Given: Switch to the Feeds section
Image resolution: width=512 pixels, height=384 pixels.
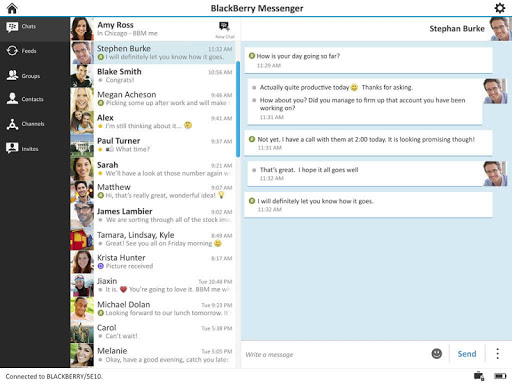Looking at the screenshot, I should (x=35, y=51).
